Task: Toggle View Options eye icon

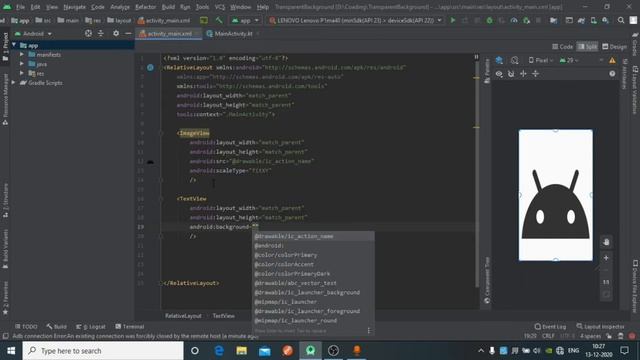Action: pos(499,74)
